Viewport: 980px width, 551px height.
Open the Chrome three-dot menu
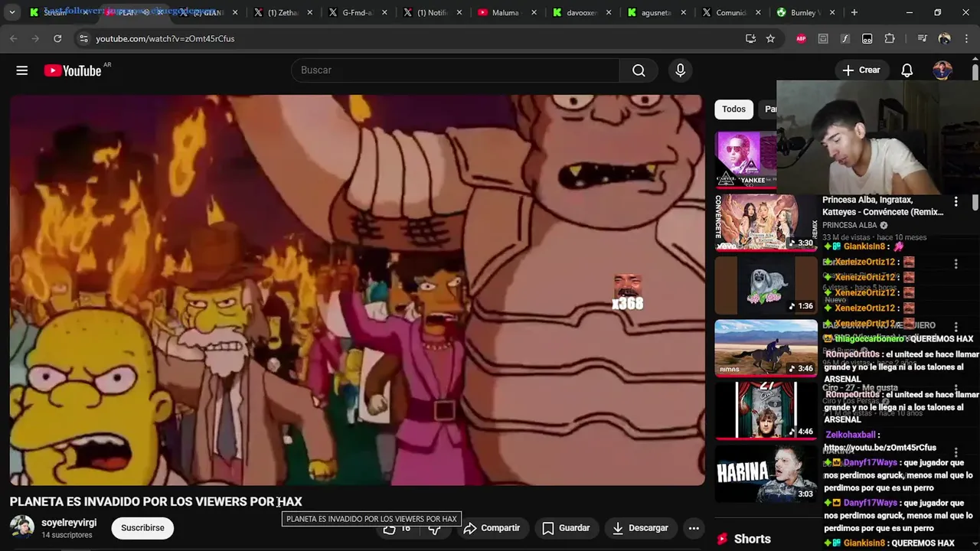(x=965, y=38)
